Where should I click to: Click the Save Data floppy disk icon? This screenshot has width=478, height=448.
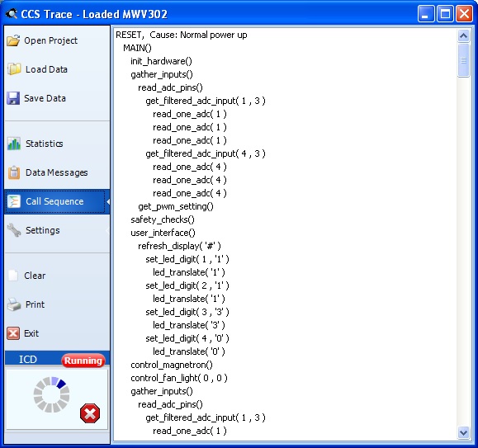(13, 98)
